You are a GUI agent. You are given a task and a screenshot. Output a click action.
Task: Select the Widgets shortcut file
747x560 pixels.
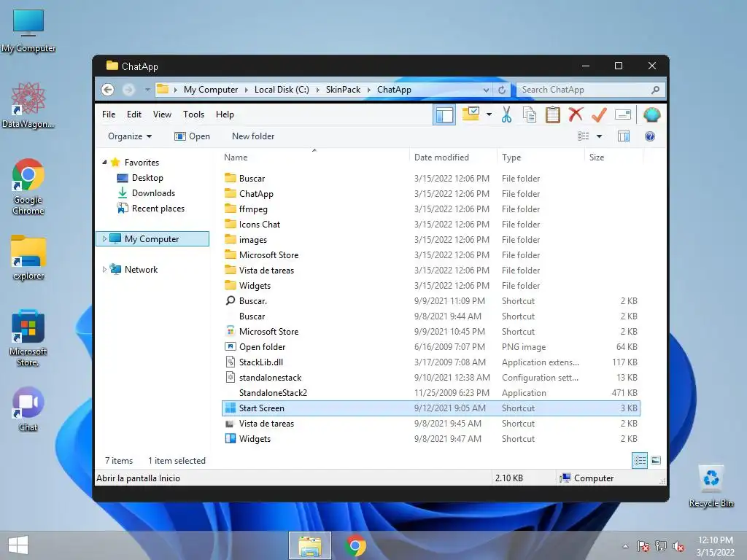pyautogui.click(x=430, y=438)
